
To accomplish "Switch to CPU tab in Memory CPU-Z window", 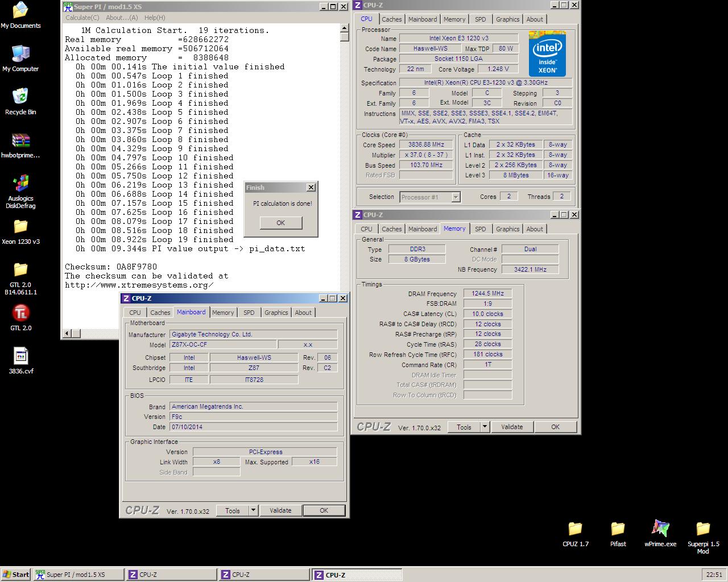I will coord(366,229).
